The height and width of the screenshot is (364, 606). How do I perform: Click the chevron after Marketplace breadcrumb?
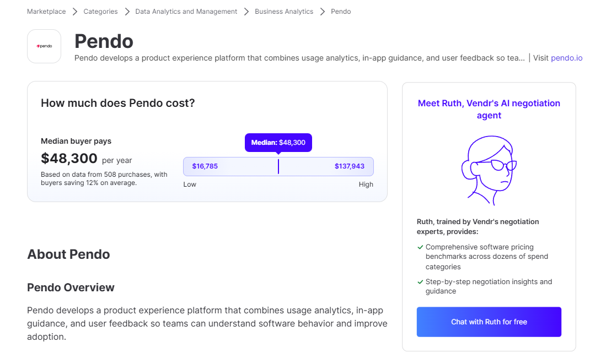74,12
